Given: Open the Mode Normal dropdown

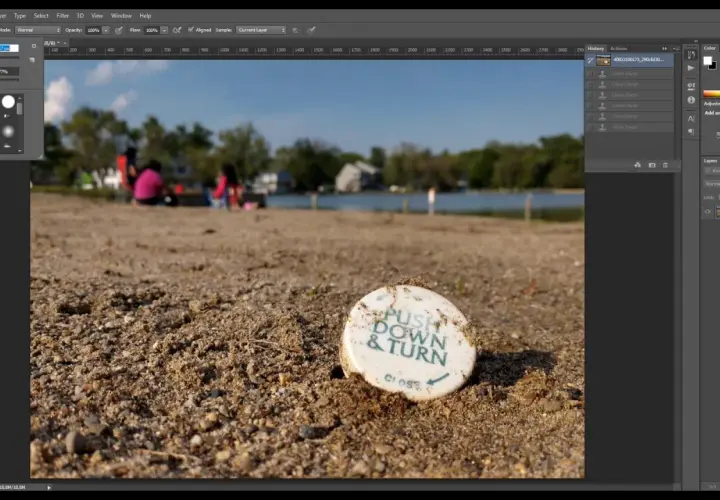Looking at the screenshot, I should click(38, 30).
